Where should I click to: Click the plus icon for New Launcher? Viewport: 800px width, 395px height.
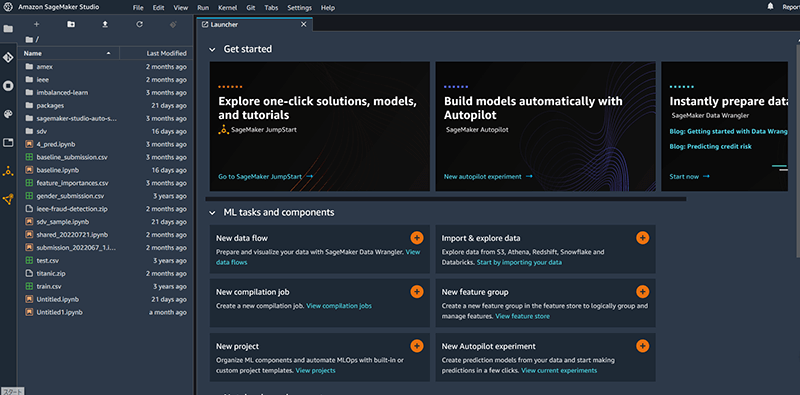(36, 24)
